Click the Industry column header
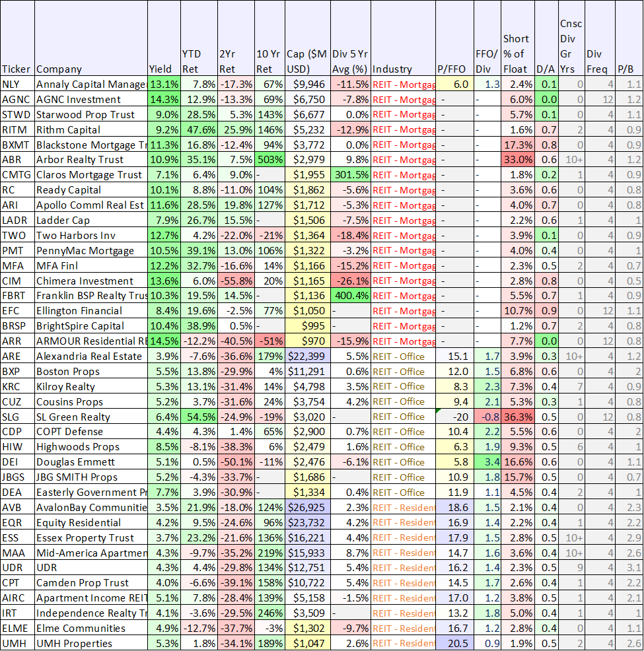The image size is (644, 651). tap(403, 38)
